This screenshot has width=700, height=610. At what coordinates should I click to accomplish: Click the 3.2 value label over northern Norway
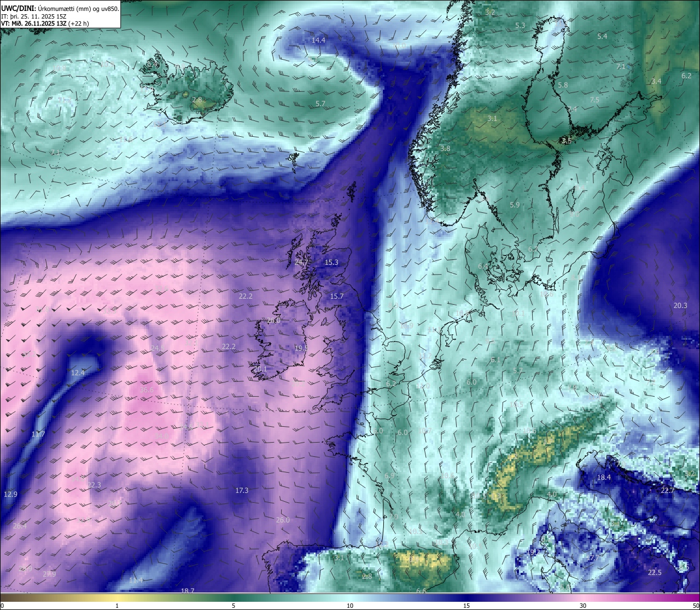click(x=490, y=13)
